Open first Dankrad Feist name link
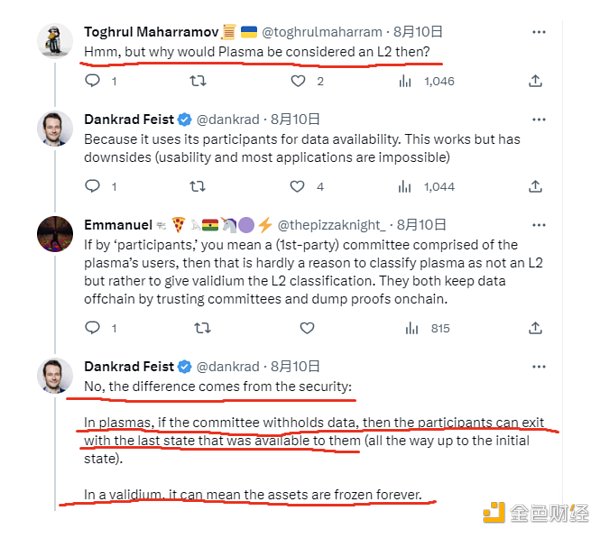Screen dimensions: 600x534 (x=129, y=118)
